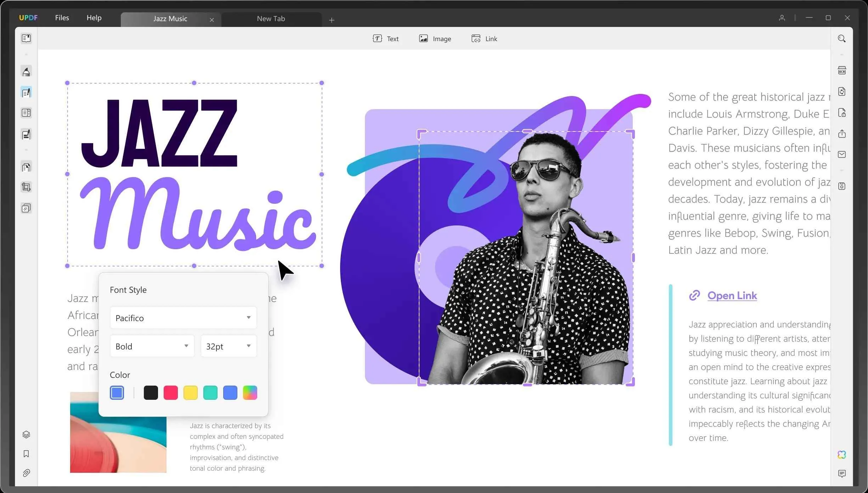Select the Image tool in toolbar
This screenshot has width=868, height=493.
(x=435, y=39)
